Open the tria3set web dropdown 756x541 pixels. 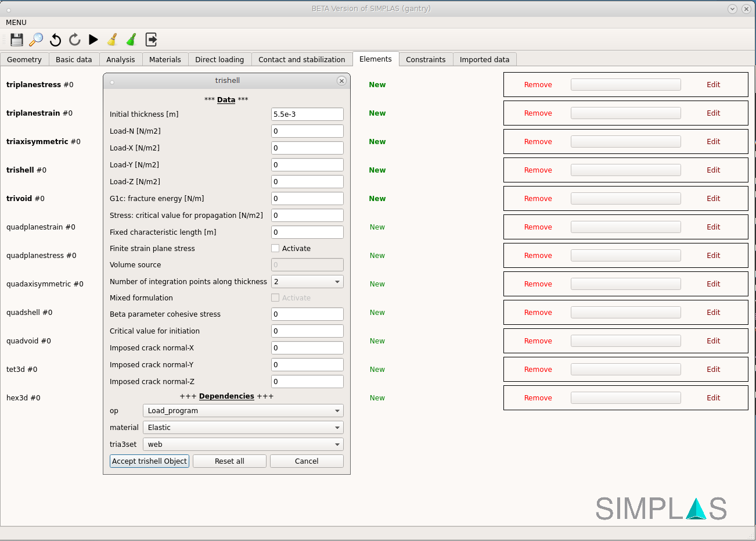tap(243, 445)
